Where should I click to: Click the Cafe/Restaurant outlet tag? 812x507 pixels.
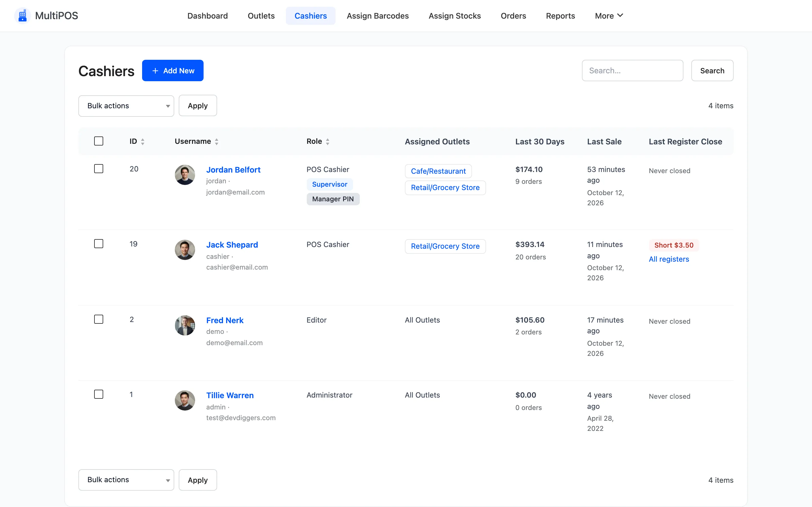438,171
